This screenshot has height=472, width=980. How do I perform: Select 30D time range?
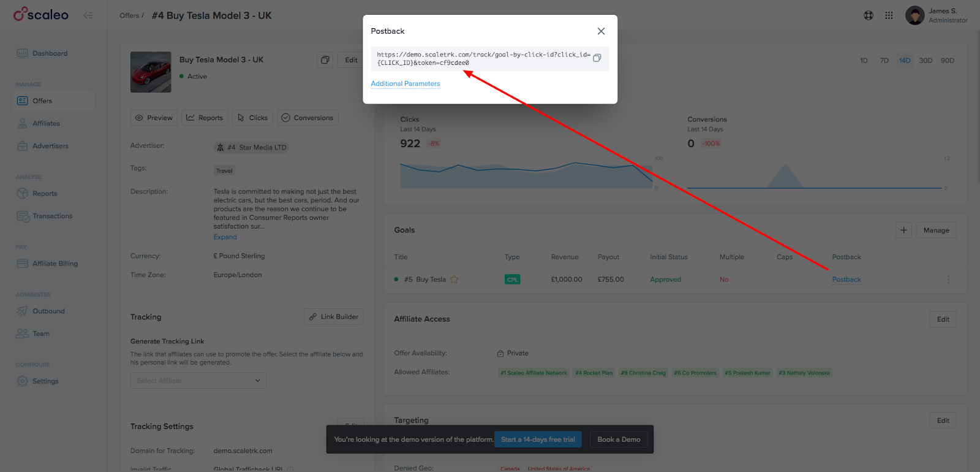point(925,60)
